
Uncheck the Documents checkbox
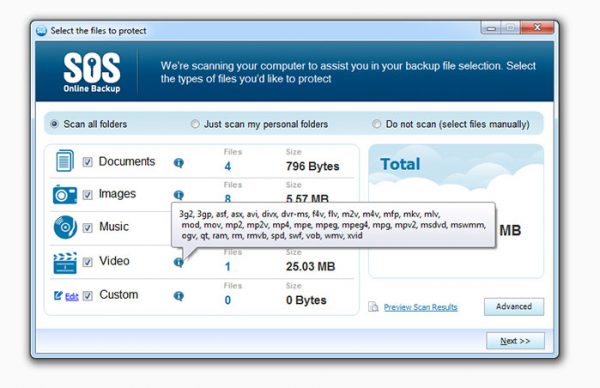(88, 162)
